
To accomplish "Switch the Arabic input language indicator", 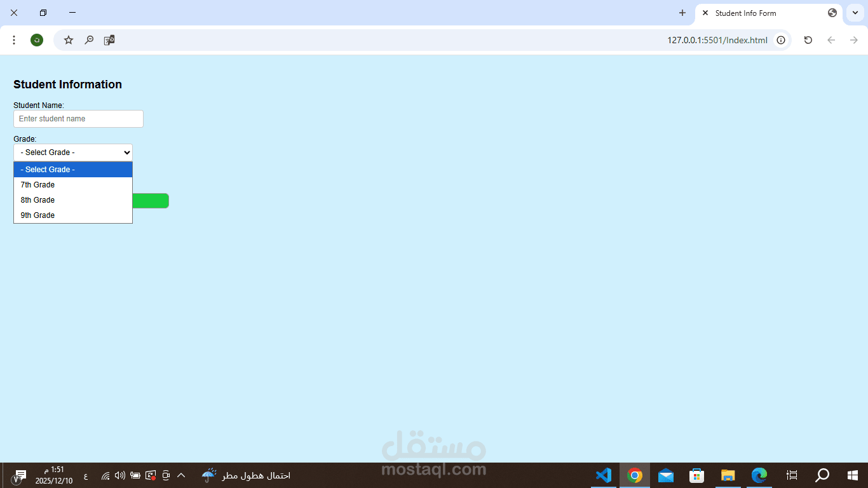I will (x=86, y=475).
